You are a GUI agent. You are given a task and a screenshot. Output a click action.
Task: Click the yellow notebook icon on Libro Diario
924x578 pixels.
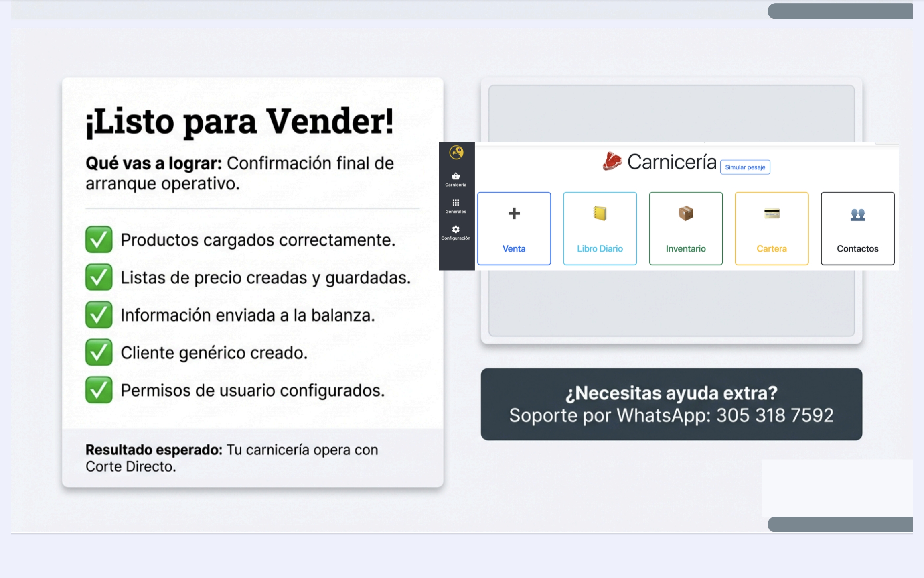[600, 213]
